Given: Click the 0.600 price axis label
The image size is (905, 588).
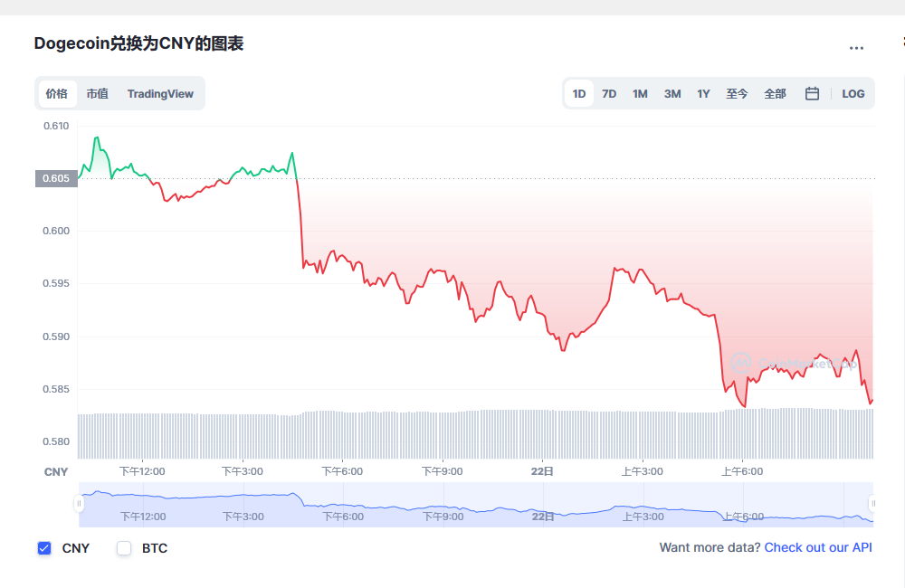Looking at the screenshot, I should pos(56,231).
